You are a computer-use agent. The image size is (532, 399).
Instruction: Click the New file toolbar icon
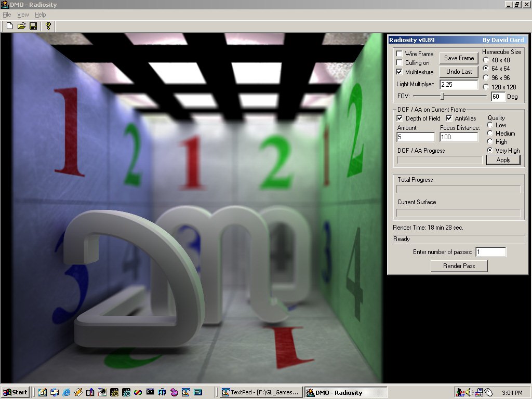coord(9,26)
